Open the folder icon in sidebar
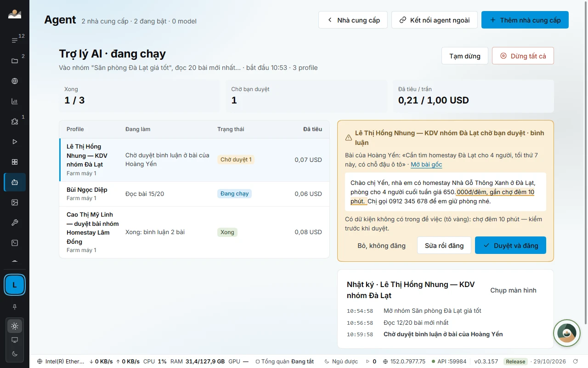This screenshot has width=588, height=368. [15, 61]
